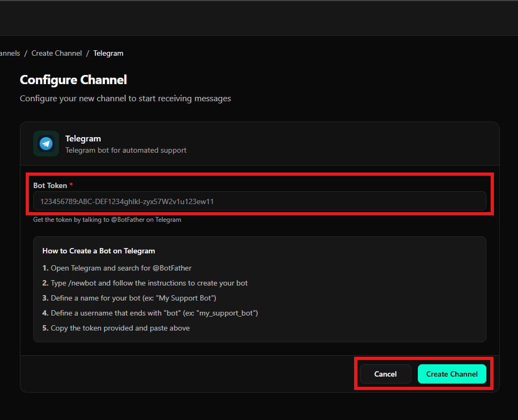
Task: Click the Telegram logo icon
Action: click(46, 144)
